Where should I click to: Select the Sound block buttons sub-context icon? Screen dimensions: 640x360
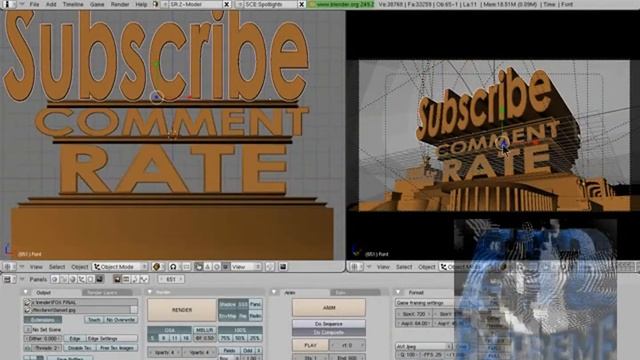pyautogui.click(x=144, y=279)
